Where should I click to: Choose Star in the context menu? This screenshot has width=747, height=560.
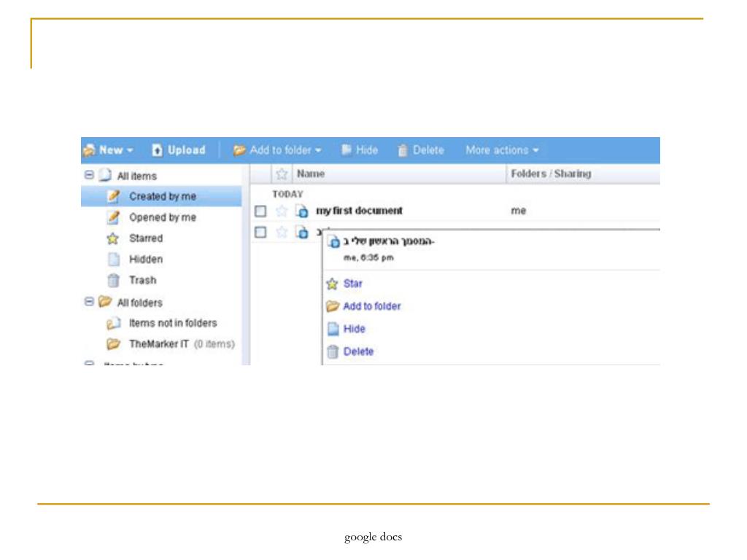coord(352,284)
